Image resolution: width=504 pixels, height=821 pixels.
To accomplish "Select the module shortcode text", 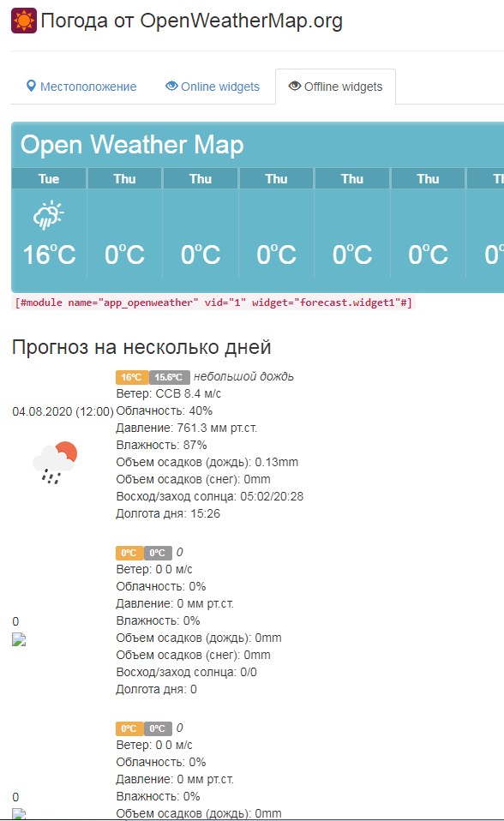I will pos(213,303).
